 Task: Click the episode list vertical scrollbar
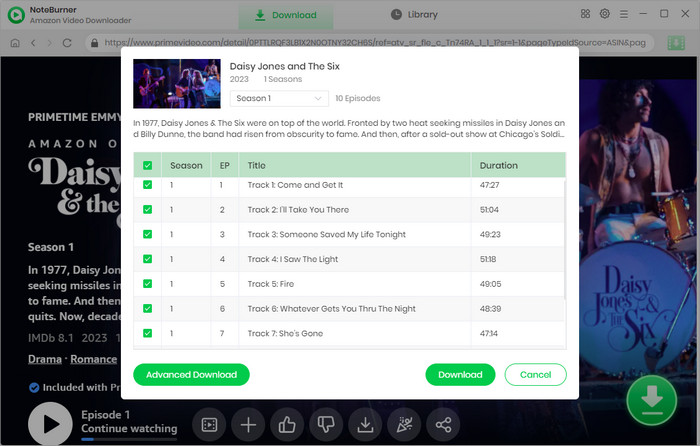point(565,239)
